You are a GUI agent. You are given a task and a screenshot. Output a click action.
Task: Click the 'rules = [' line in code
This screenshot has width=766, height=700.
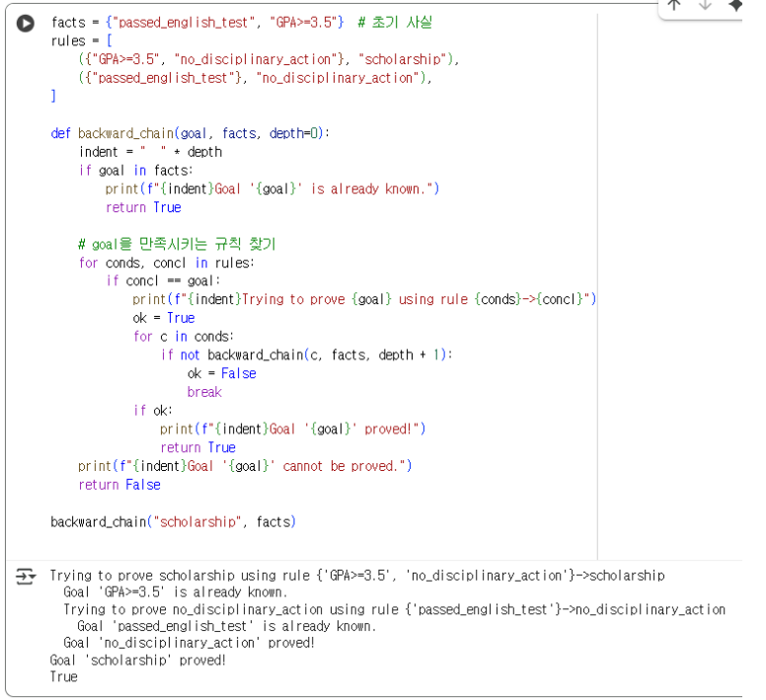tap(82, 40)
